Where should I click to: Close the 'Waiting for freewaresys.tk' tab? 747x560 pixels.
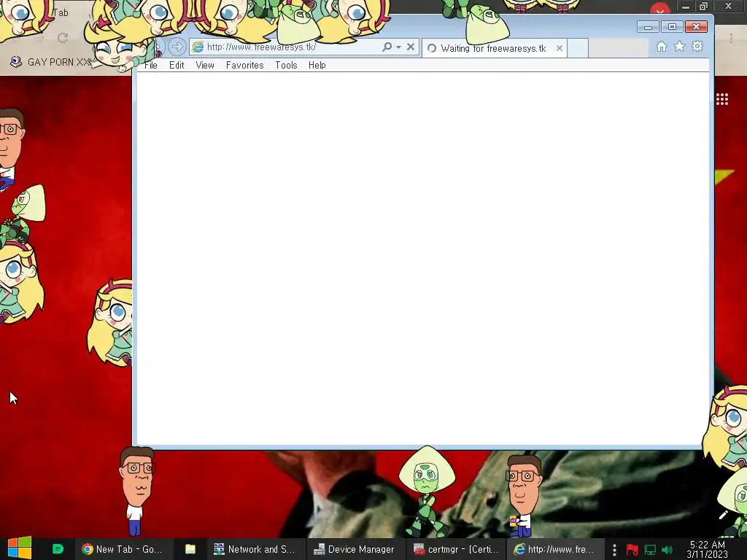tap(560, 48)
